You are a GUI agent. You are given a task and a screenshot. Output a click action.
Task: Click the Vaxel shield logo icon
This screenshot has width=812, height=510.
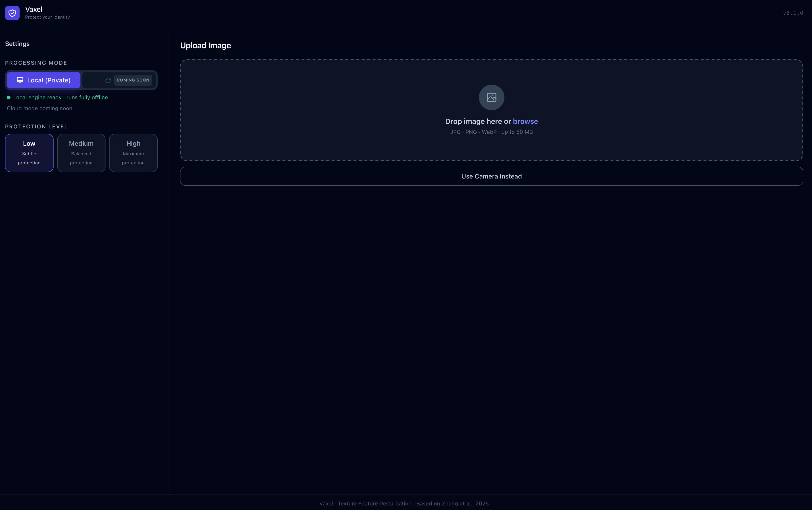coord(12,13)
